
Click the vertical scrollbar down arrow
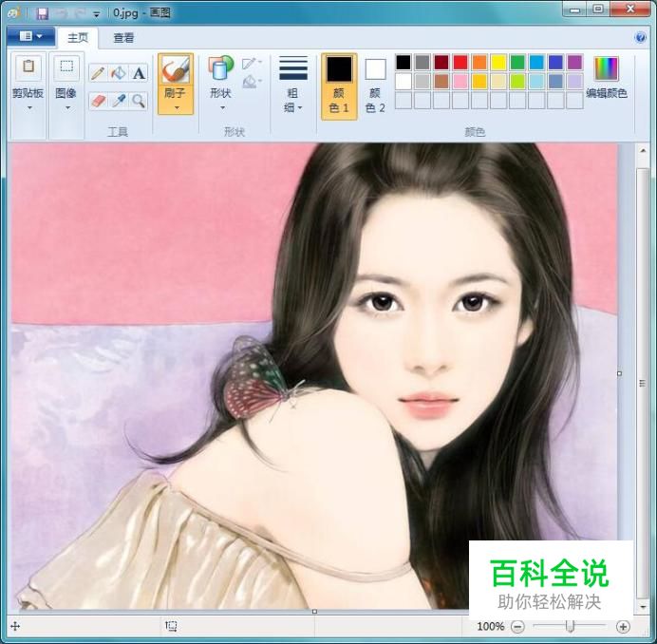click(x=643, y=607)
